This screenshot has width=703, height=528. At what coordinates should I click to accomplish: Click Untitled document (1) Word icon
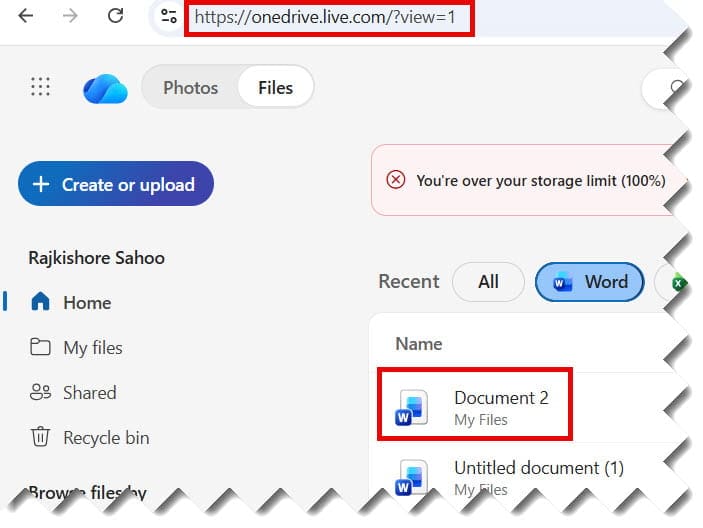point(411,477)
